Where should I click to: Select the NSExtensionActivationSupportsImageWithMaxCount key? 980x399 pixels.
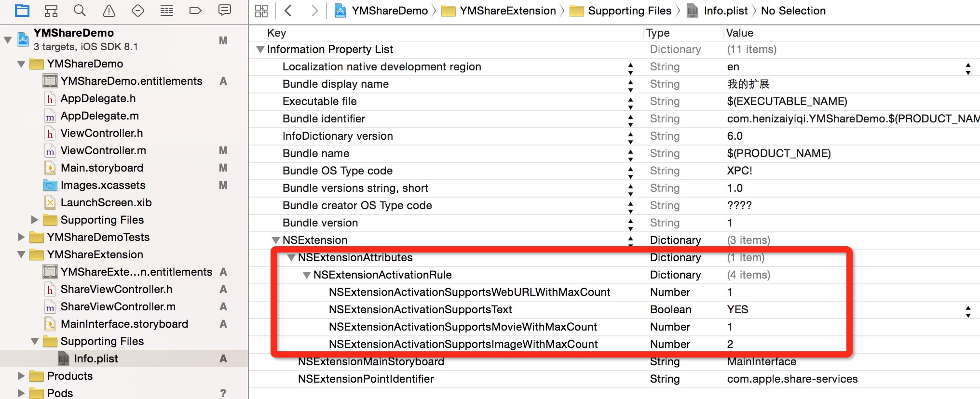pos(463,345)
